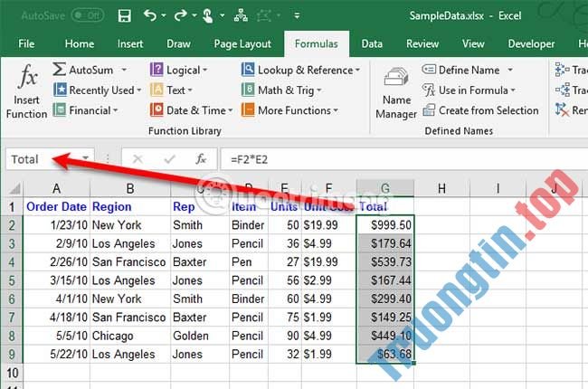The height and width of the screenshot is (389, 588).
Task: Select the Formulas tab
Action: (316, 44)
